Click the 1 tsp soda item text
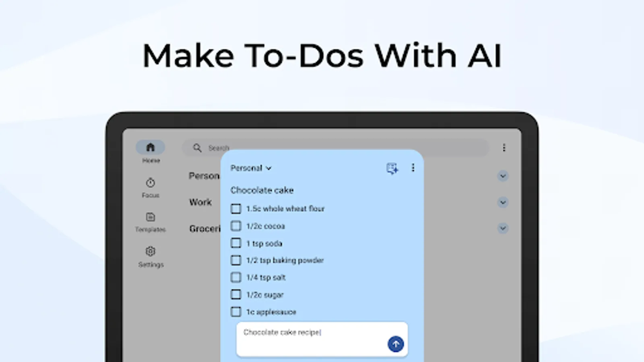Viewport: 644px width, 362px height. click(x=264, y=243)
